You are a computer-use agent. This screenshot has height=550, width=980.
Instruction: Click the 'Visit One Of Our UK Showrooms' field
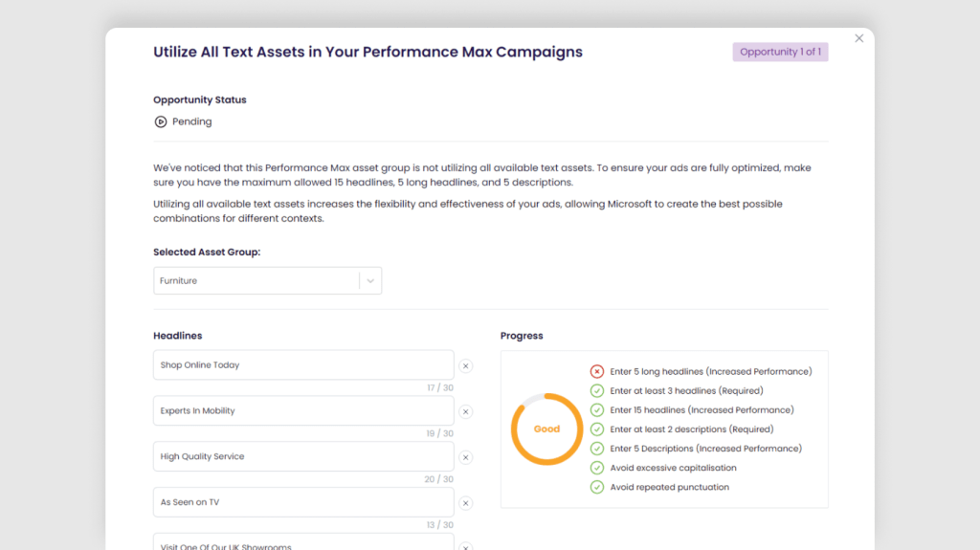[303, 542]
